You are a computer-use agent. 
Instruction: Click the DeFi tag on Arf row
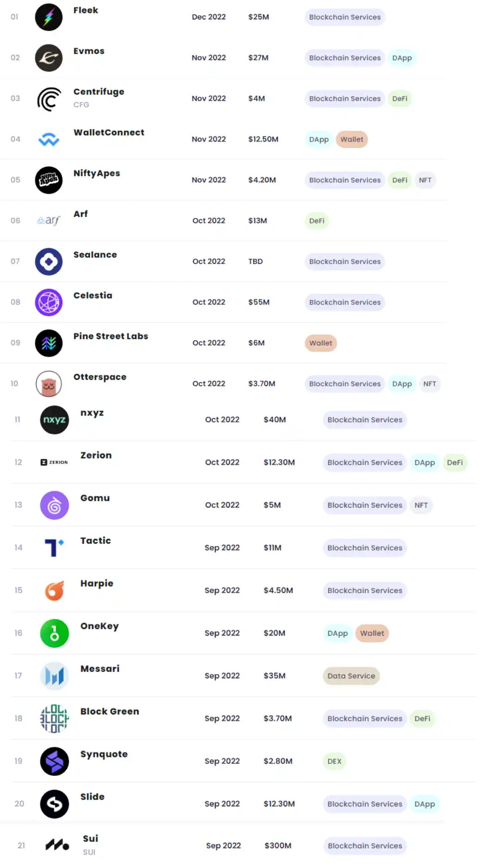click(x=317, y=221)
